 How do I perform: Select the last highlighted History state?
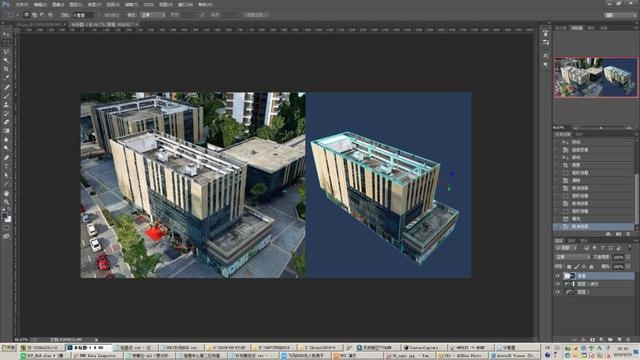click(593, 227)
